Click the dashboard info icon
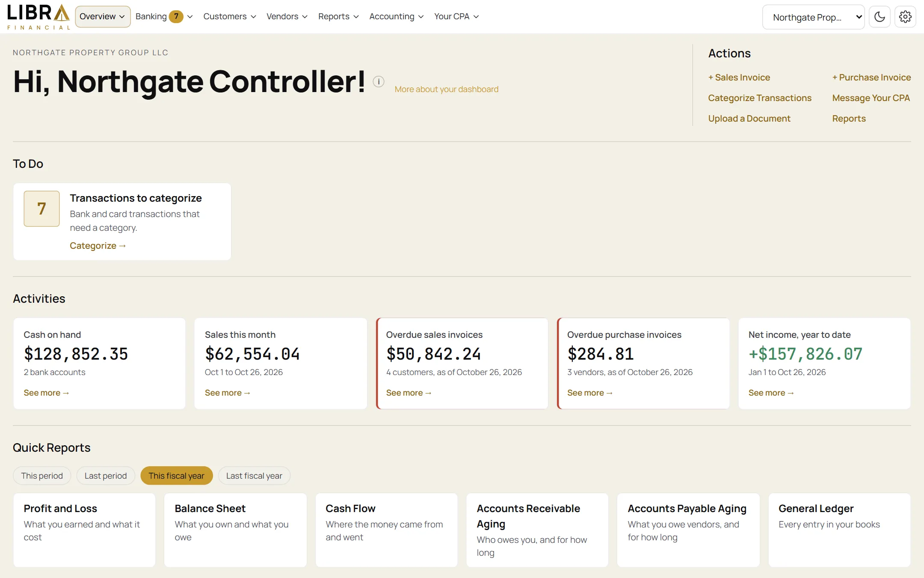 tap(379, 81)
